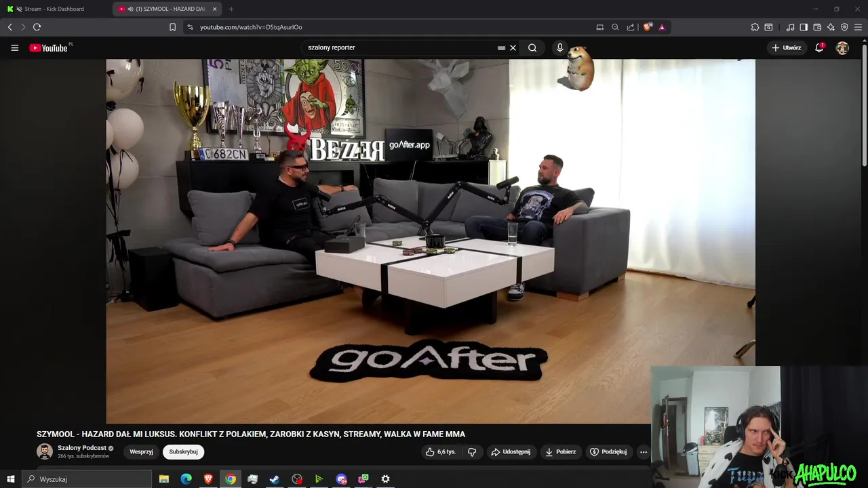Viewport: 868px width, 488px height.
Task: Close the SZYMOOL YouTube tab
Action: click(215, 9)
